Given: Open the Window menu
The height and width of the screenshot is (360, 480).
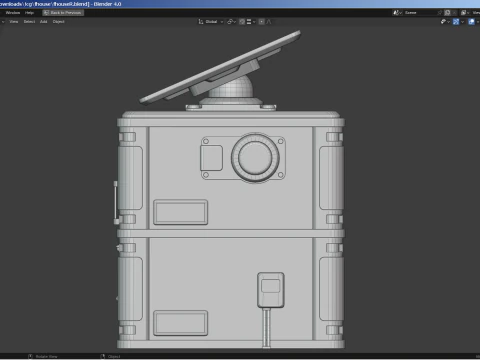Looking at the screenshot, I should 13,13.
